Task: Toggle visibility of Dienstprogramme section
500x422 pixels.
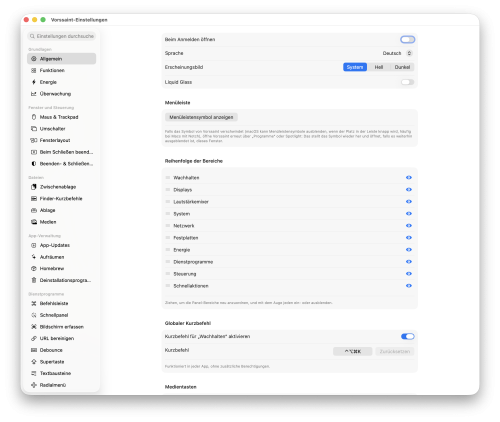Action: (409, 262)
